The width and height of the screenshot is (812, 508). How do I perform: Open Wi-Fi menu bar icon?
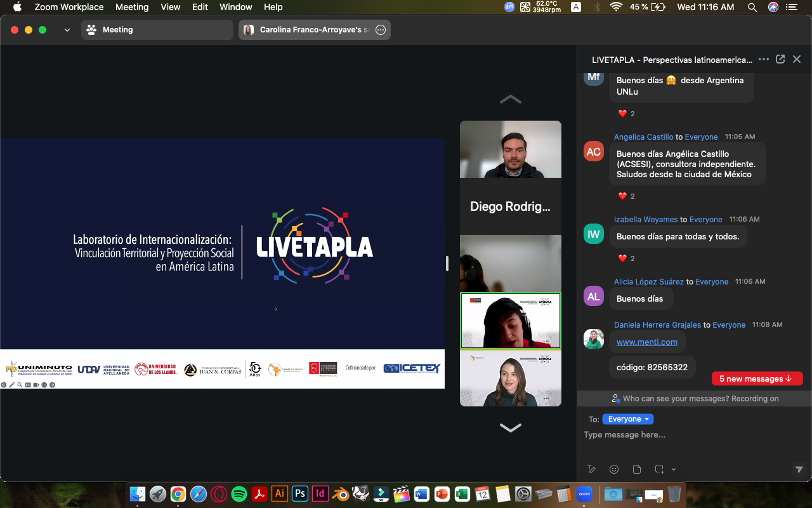click(616, 7)
